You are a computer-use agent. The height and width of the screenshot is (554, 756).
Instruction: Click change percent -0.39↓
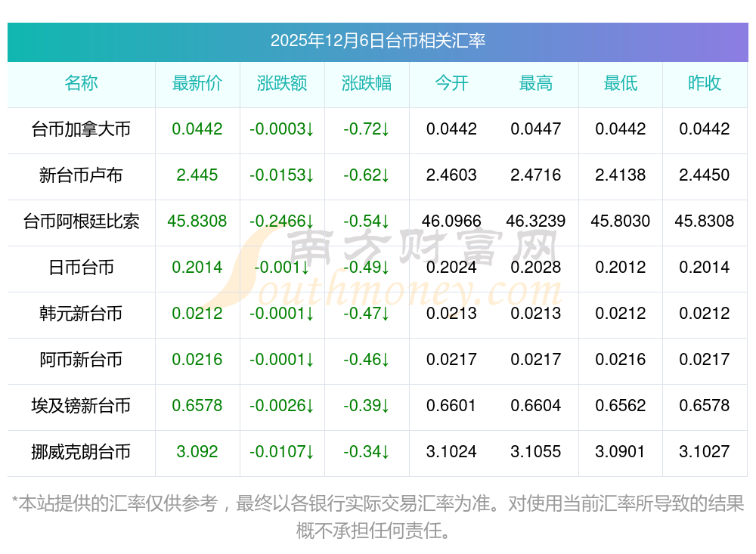coord(367,406)
